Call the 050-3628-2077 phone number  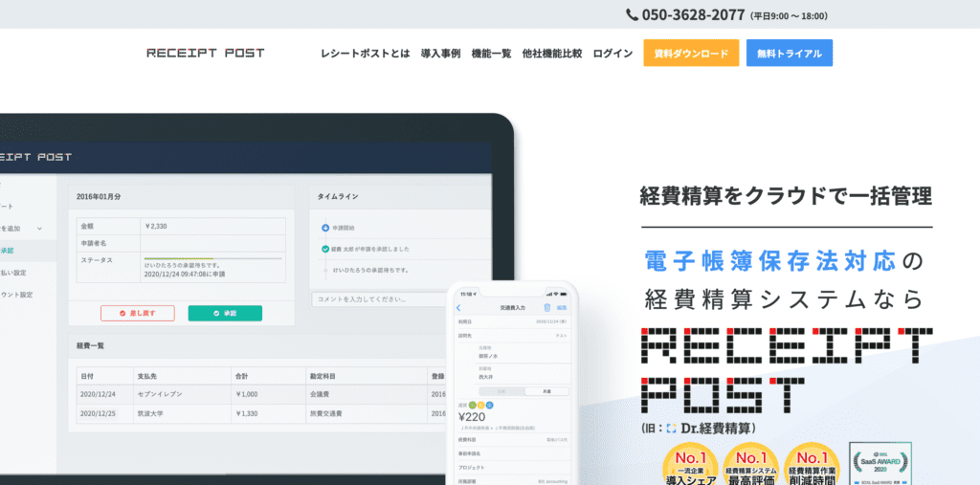(693, 14)
